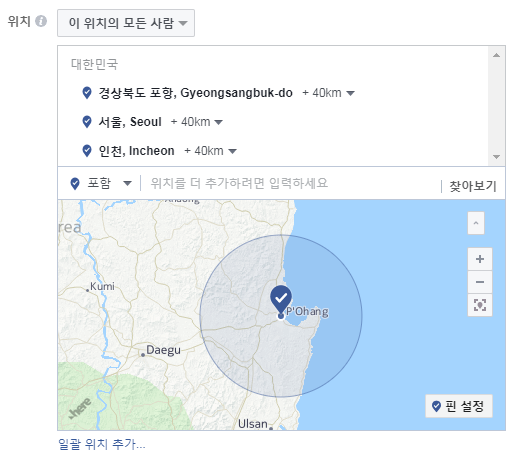Expand the 40km radius dropdown for Incheon
Viewport: 511px width, 457px height.
coord(210,151)
